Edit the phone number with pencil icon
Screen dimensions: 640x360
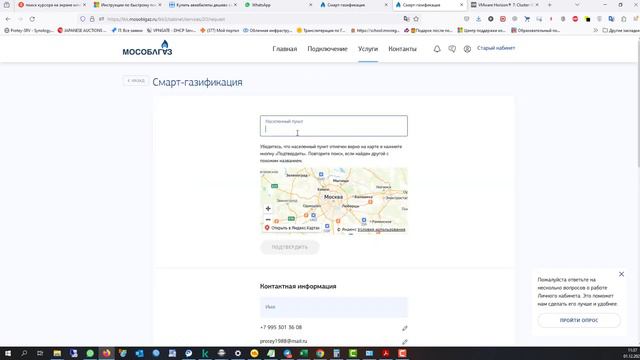(404, 328)
